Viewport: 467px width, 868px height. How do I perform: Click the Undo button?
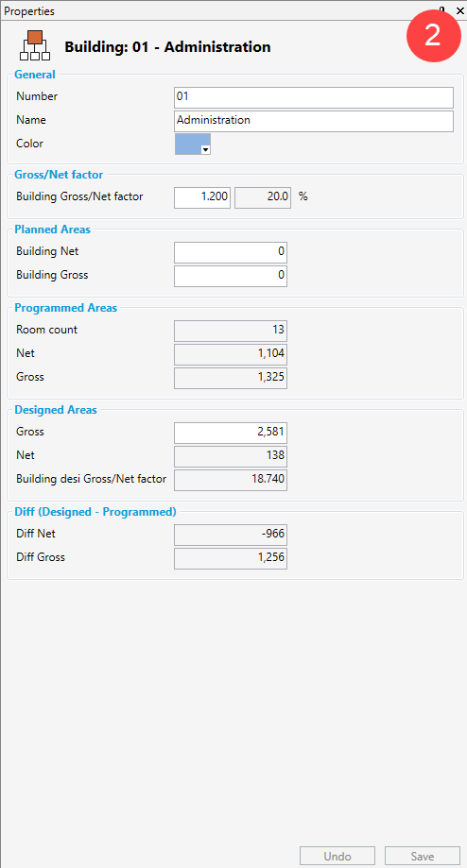337,856
